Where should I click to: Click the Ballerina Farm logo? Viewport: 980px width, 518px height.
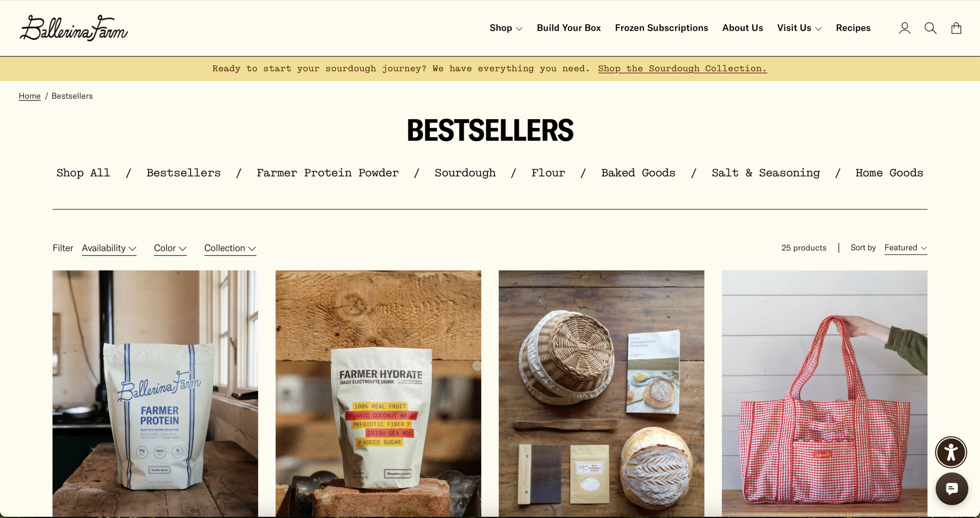(x=74, y=28)
